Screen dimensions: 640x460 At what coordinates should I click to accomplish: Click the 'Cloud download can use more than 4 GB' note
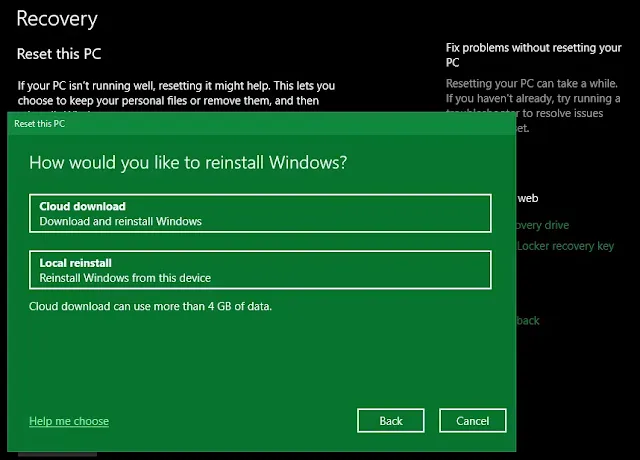click(150, 306)
